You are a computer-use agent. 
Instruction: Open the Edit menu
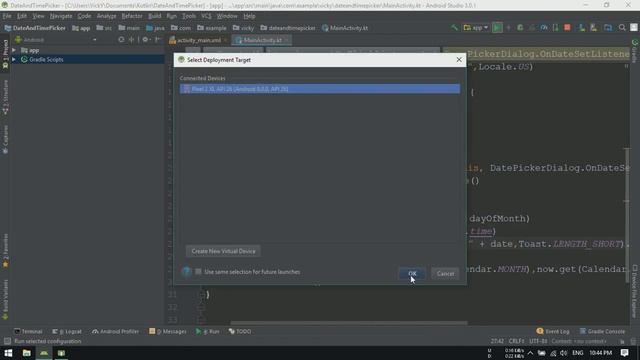[22, 16]
